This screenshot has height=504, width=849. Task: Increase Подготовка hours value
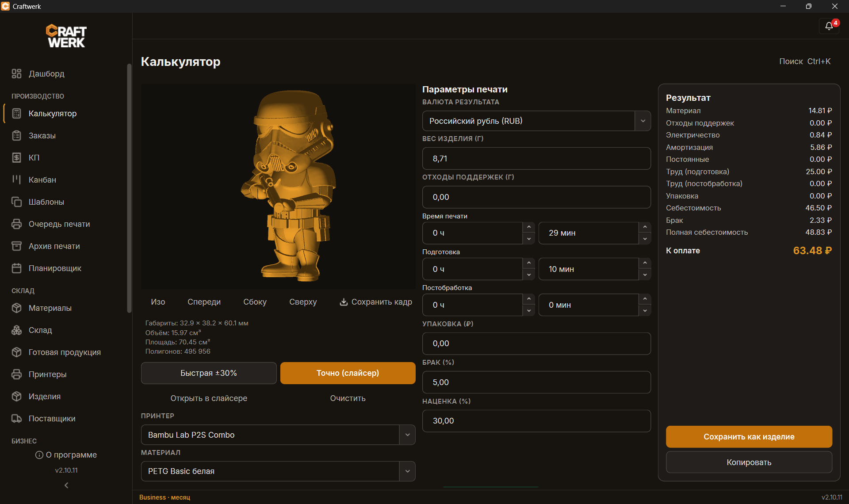coord(529,263)
